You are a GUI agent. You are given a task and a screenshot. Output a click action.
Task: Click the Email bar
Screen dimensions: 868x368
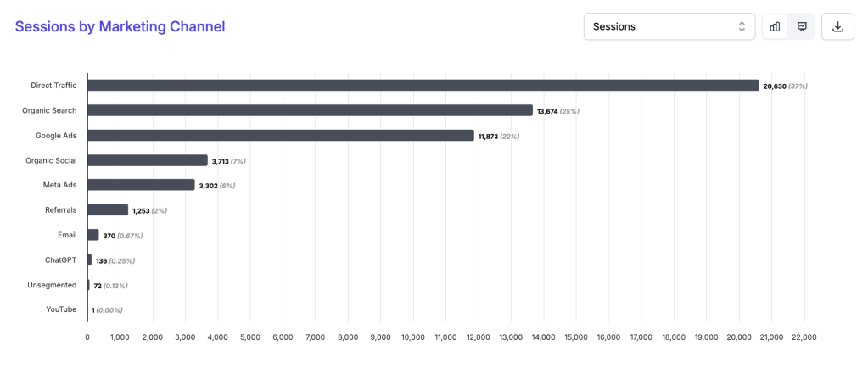(93, 235)
